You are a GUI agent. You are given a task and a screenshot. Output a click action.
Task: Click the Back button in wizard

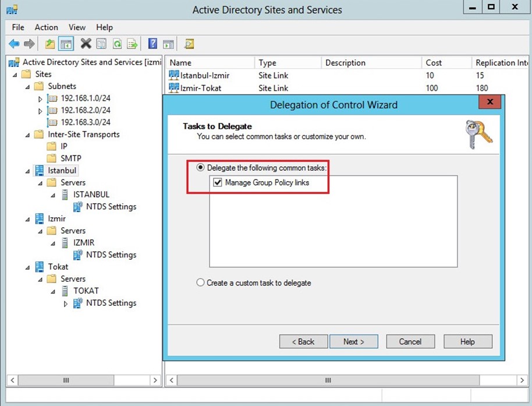pyautogui.click(x=303, y=341)
